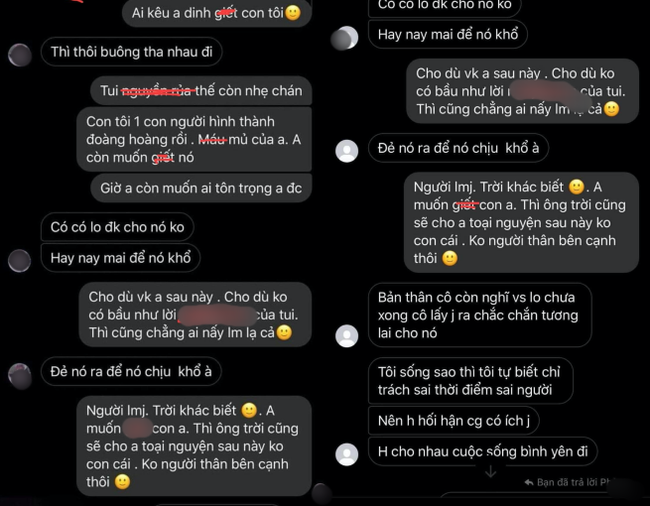Select message 'Tui nguyền rủa thế còn nhẹ chán'
Viewport: 650px width, 506px height.
pos(201,90)
